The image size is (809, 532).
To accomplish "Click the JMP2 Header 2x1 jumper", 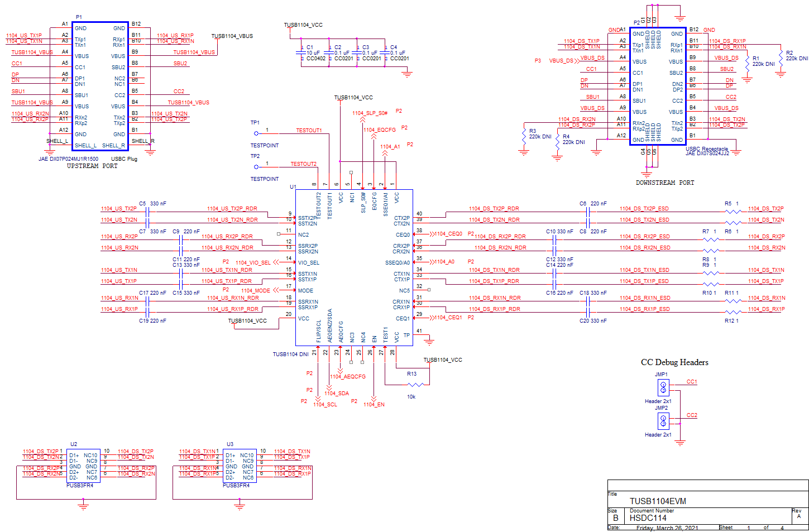I will (662, 420).
